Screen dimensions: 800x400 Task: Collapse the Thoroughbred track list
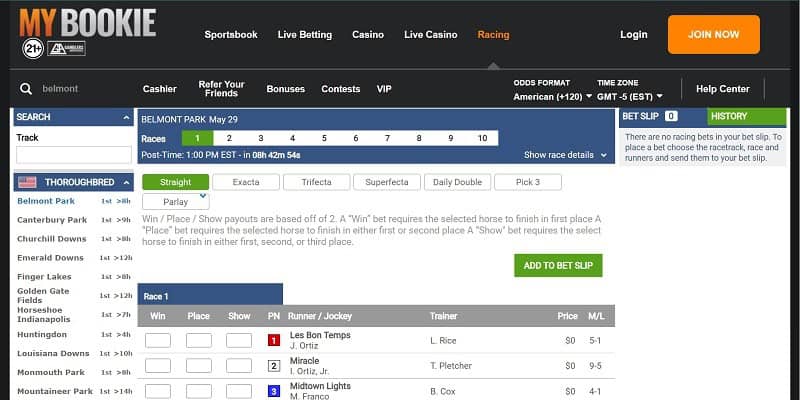[x=127, y=182]
